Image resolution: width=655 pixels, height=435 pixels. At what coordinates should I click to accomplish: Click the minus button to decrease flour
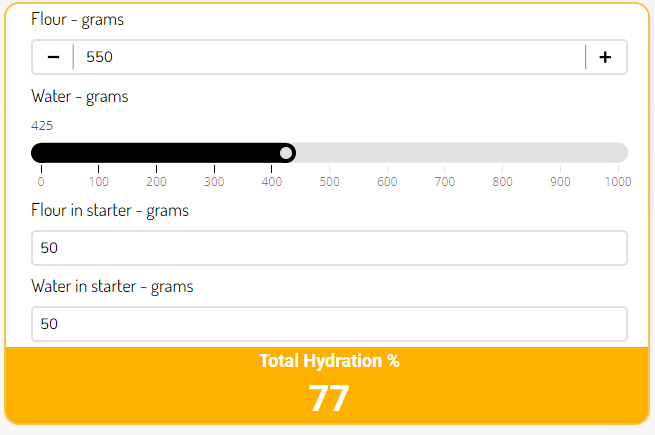pos(53,57)
